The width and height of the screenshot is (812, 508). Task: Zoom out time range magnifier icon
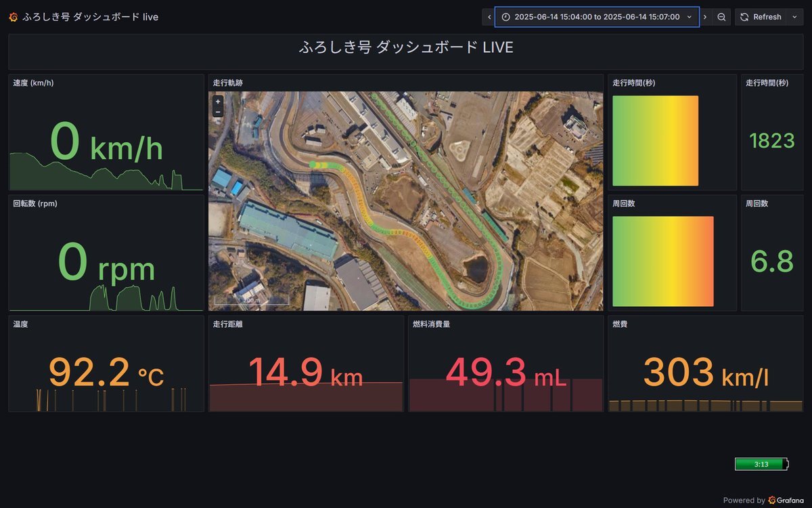coord(722,17)
